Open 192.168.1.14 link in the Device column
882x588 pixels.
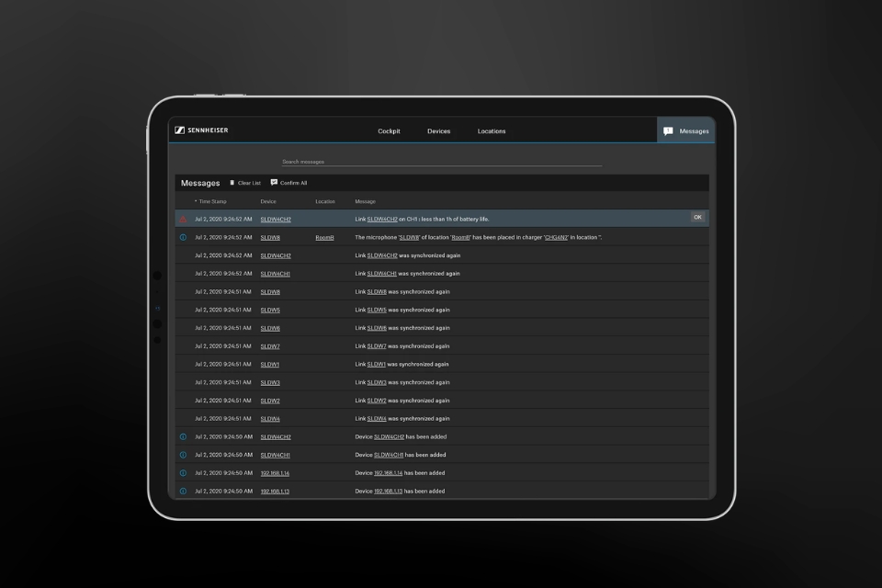[275, 473]
